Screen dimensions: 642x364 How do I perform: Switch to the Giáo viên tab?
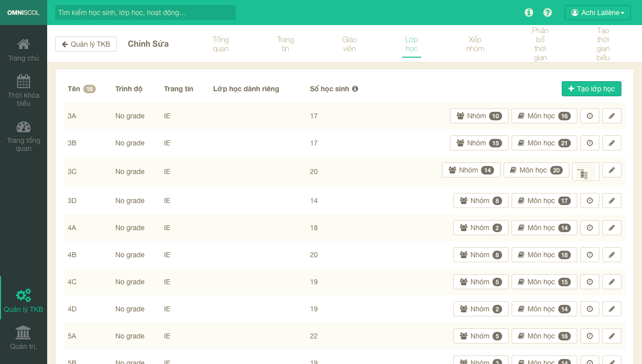click(x=349, y=44)
